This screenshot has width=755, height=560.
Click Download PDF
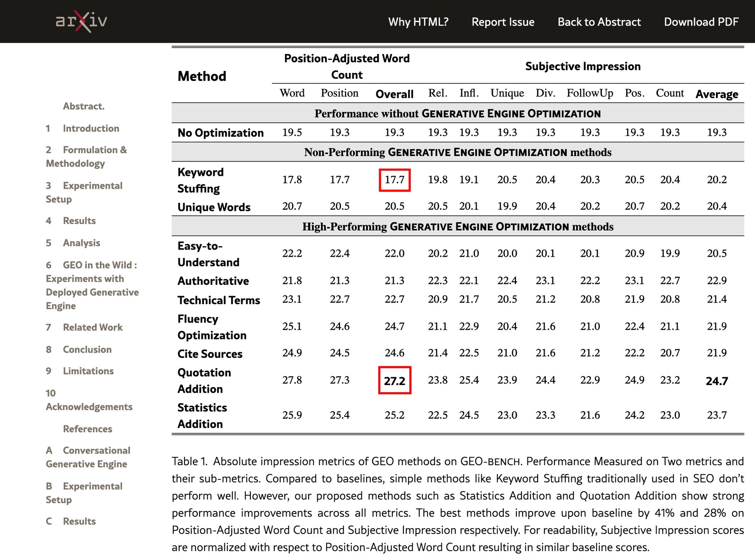701,22
